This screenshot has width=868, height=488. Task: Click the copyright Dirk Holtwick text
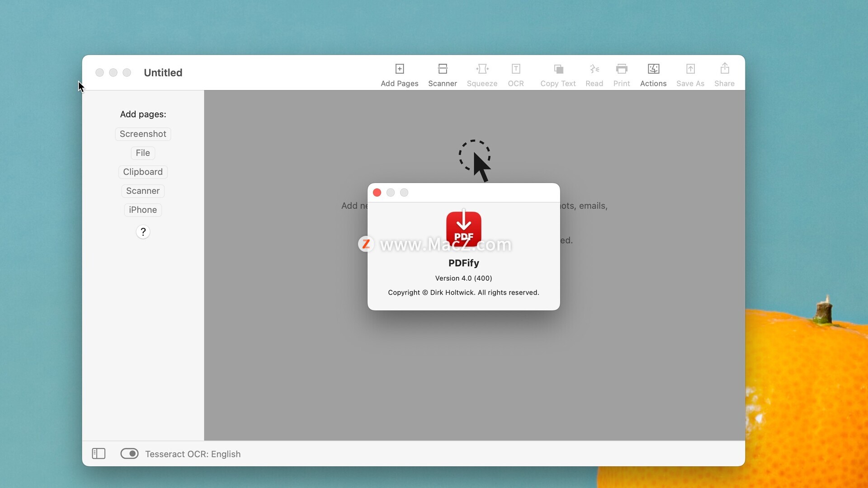tap(463, 292)
